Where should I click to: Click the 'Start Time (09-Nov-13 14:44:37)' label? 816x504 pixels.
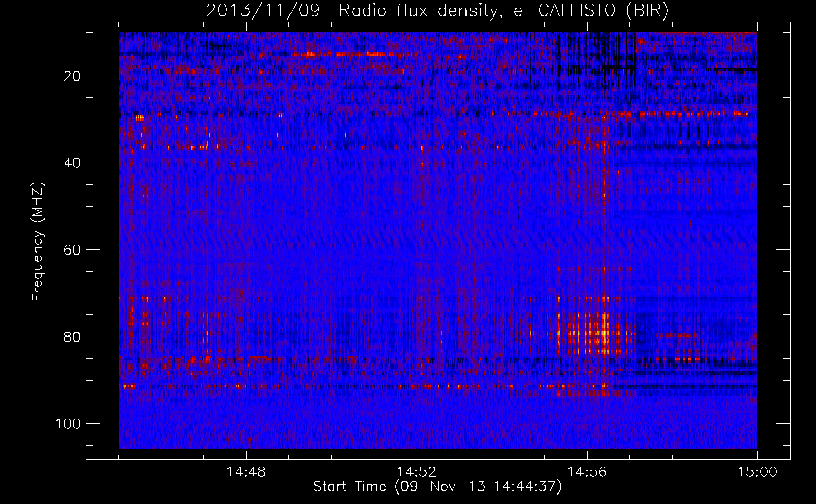[437, 487]
